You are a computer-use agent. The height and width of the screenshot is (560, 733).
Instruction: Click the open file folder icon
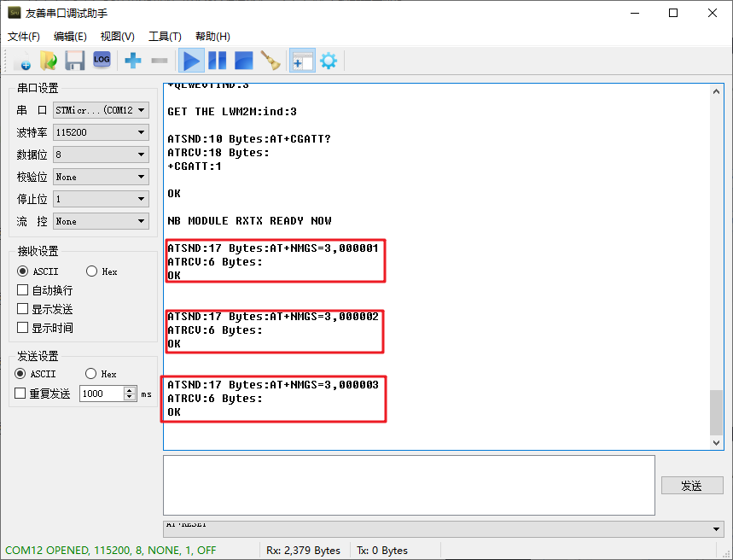pyautogui.click(x=49, y=61)
